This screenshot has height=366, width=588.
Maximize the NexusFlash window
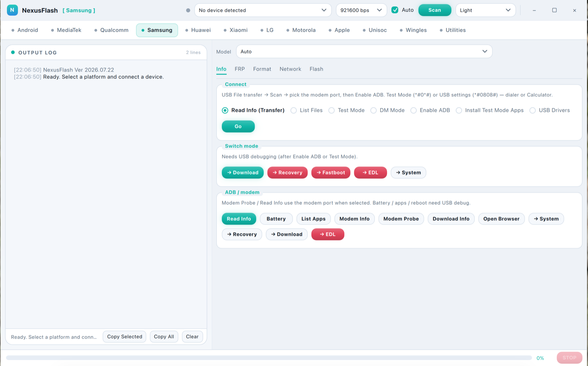click(555, 10)
